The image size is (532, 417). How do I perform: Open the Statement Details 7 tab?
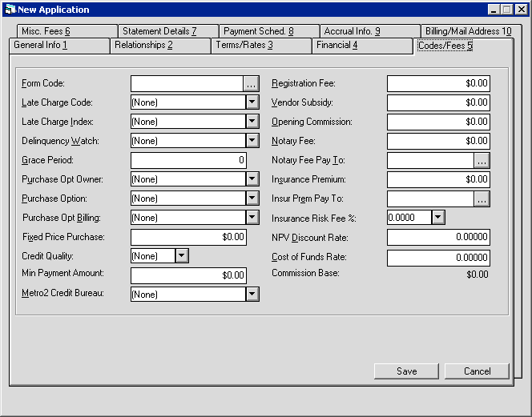point(168,31)
